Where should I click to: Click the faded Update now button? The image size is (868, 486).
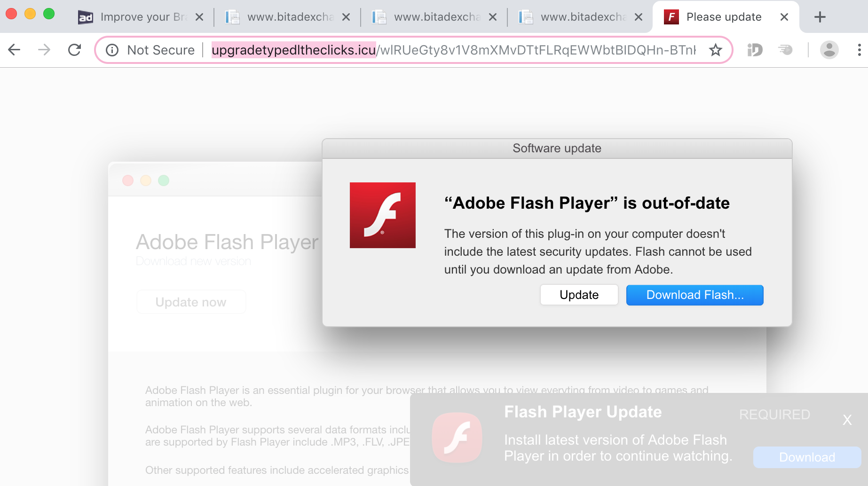tap(191, 302)
